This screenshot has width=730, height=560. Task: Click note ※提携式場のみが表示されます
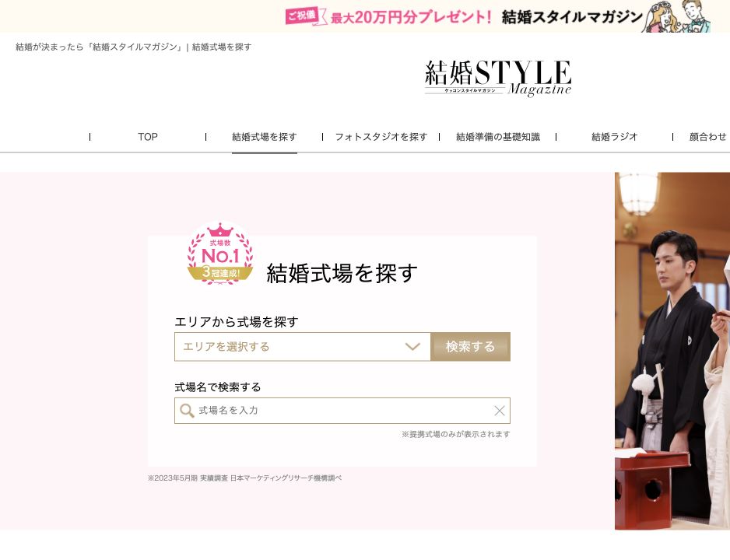click(x=456, y=434)
